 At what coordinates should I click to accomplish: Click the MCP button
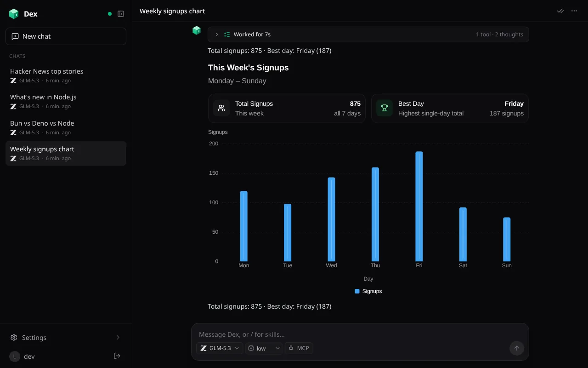click(299, 348)
